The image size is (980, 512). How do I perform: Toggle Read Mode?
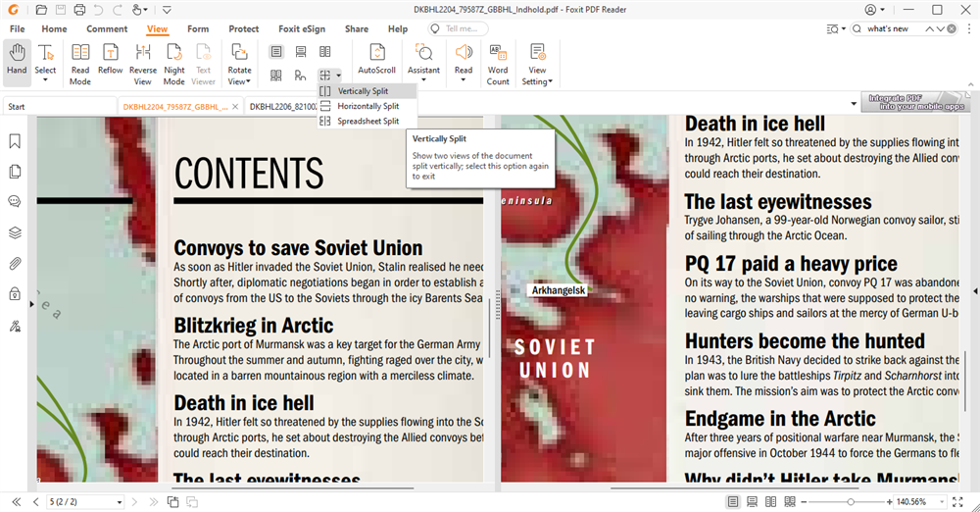coord(80,62)
